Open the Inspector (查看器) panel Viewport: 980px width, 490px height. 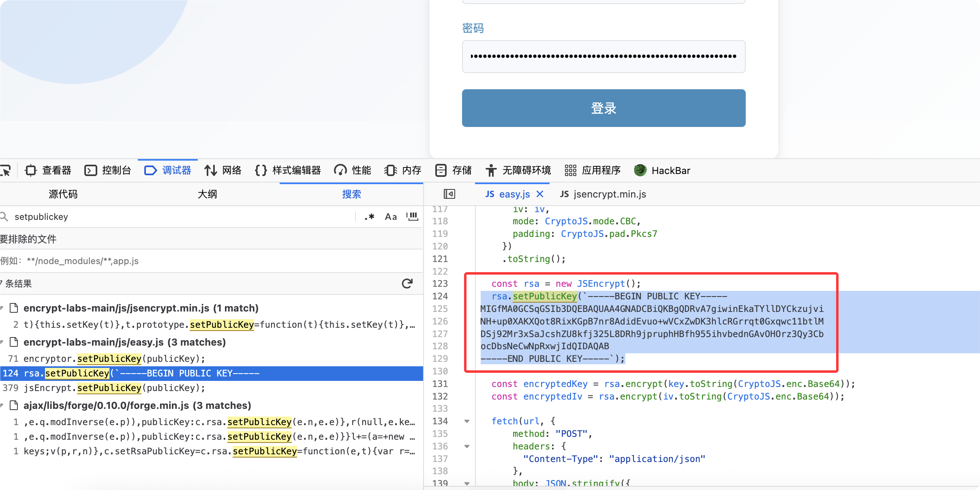(48, 170)
